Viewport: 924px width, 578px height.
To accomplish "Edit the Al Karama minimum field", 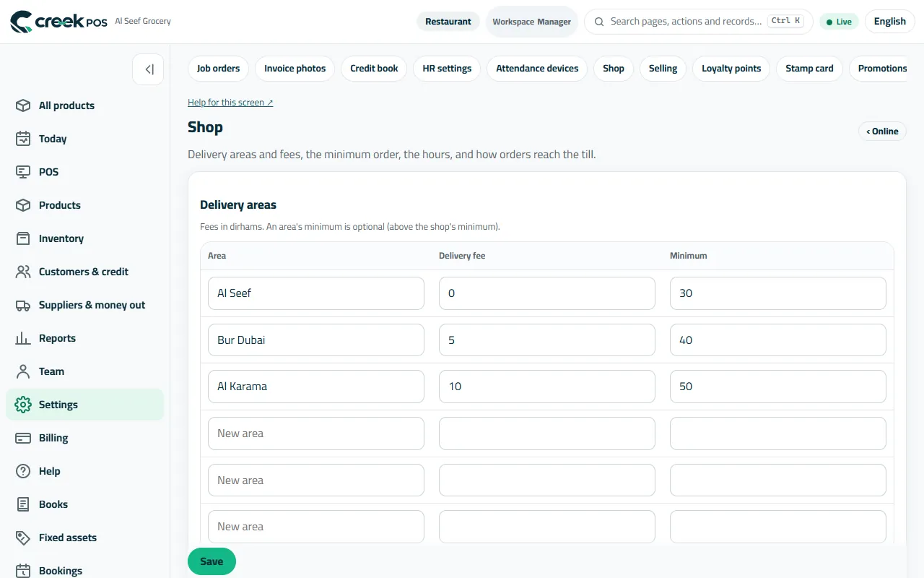I will pos(778,387).
